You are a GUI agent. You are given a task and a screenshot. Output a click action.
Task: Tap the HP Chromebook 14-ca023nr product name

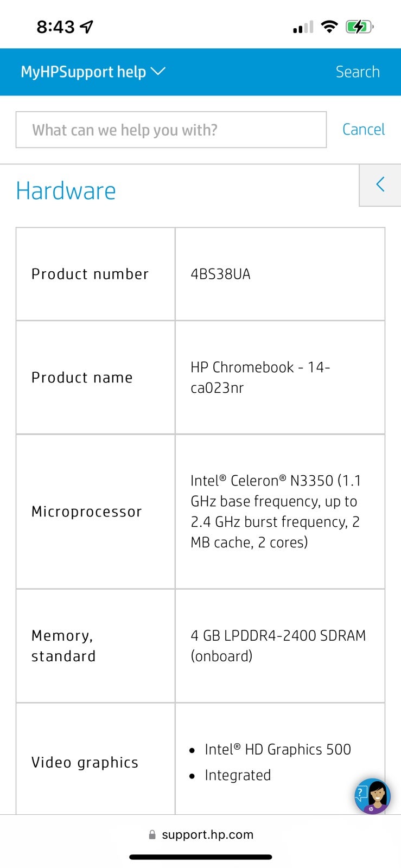click(260, 378)
